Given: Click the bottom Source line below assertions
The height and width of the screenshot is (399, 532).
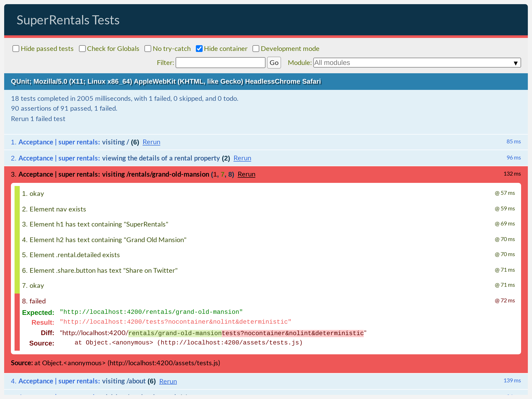Looking at the screenshot, I should (x=116, y=363).
